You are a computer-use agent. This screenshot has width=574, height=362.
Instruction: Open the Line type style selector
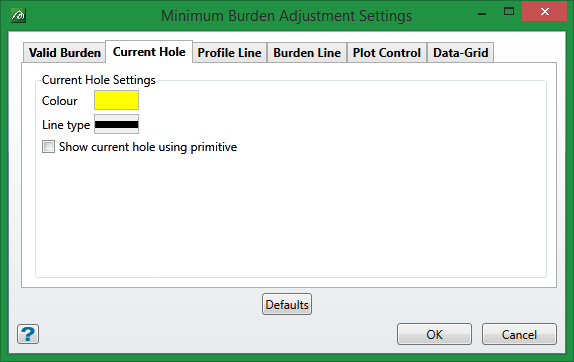pos(116,124)
